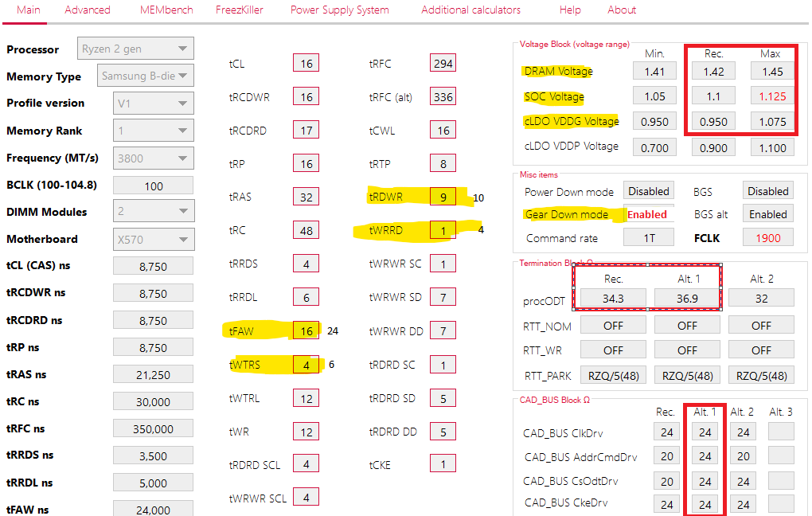Click DRAM Voltage Rec 1.42 box

pyautogui.click(x=713, y=71)
